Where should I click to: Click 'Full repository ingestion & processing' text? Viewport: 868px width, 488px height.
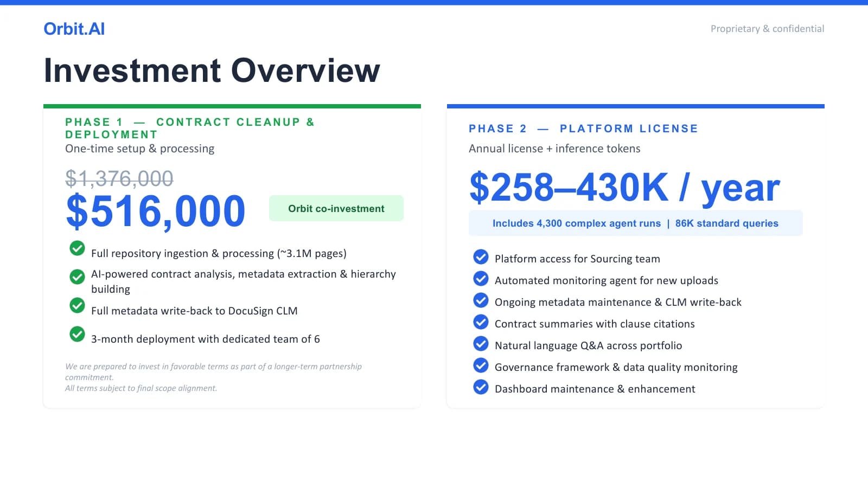[x=219, y=253]
